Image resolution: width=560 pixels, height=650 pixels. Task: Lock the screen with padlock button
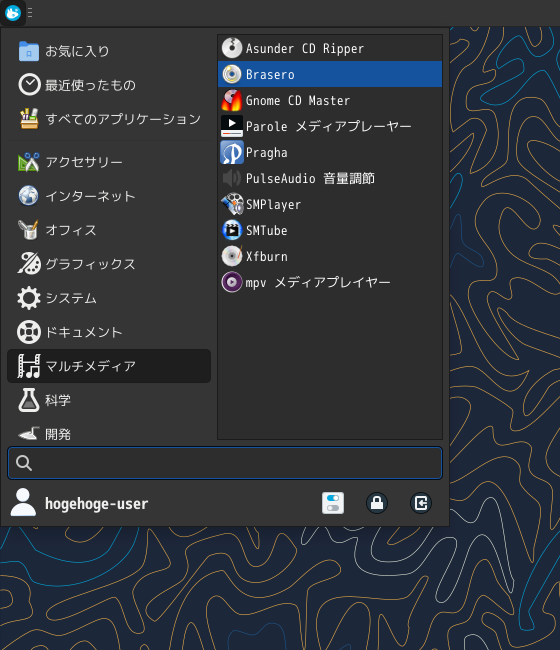[x=377, y=503]
